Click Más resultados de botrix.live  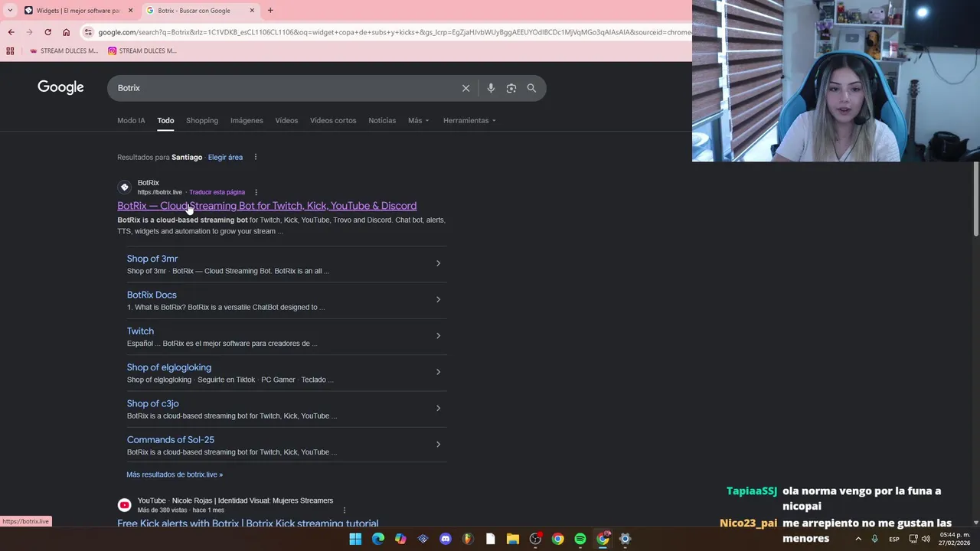pyautogui.click(x=175, y=474)
